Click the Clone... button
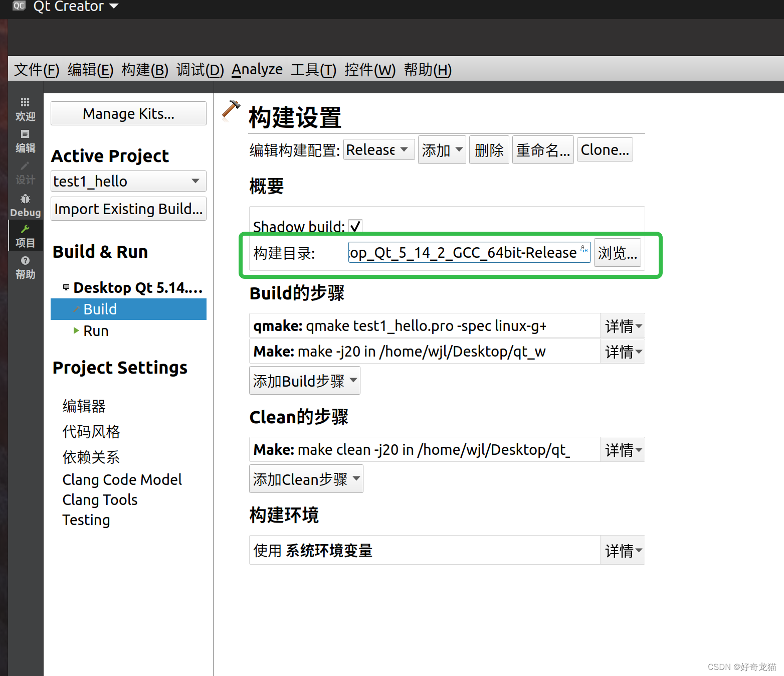Image resolution: width=784 pixels, height=676 pixels. (x=605, y=150)
